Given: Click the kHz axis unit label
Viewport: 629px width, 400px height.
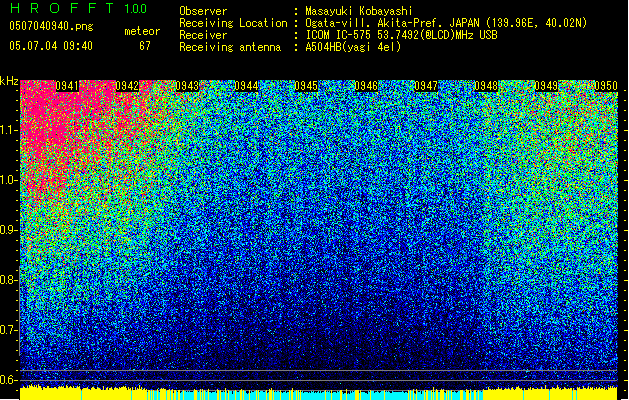Looking at the screenshot, I should pos(9,81).
